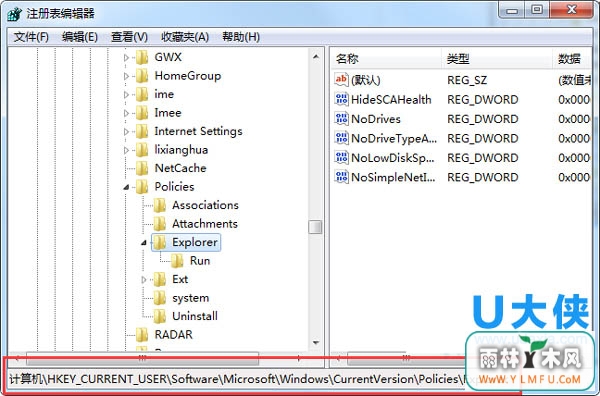Expand the Imee tree node
Image resolution: width=600 pixels, height=396 pixels.
coord(126,113)
